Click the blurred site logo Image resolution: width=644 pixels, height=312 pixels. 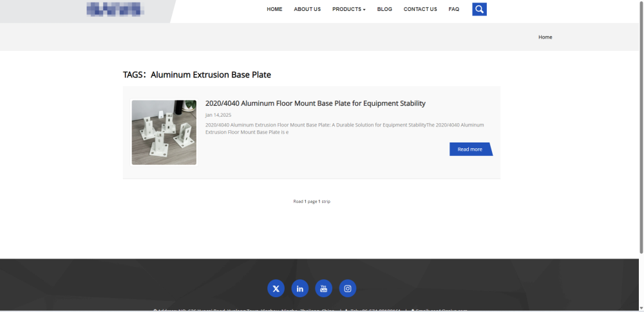[x=113, y=9]
